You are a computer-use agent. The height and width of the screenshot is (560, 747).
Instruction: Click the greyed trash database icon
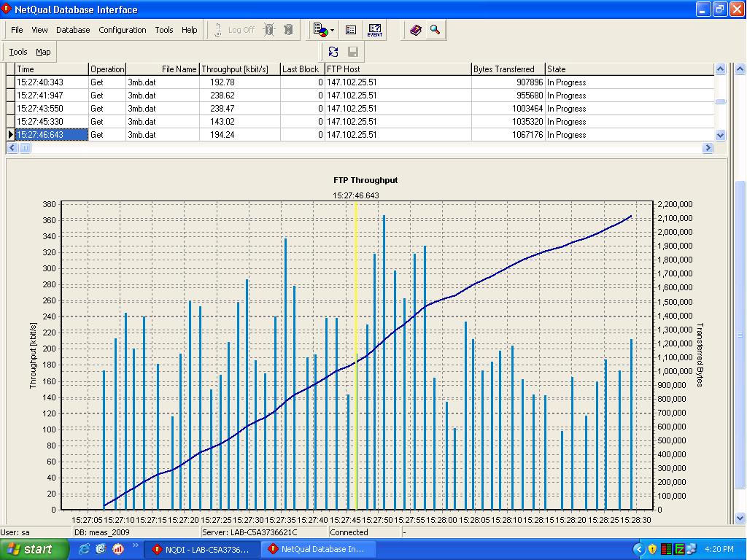pyautogui.click(x=288, y=30)
